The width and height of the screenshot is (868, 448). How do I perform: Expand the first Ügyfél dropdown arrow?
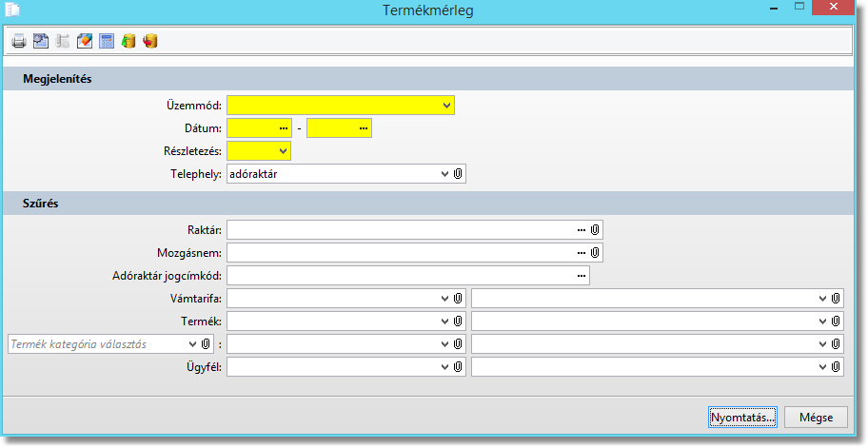coord(444,367)
